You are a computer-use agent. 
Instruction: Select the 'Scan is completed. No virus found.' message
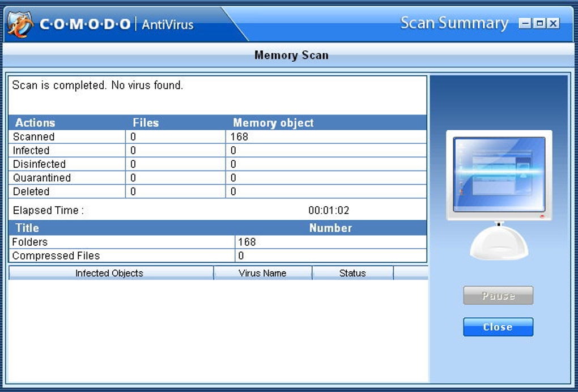pos(97,86)
